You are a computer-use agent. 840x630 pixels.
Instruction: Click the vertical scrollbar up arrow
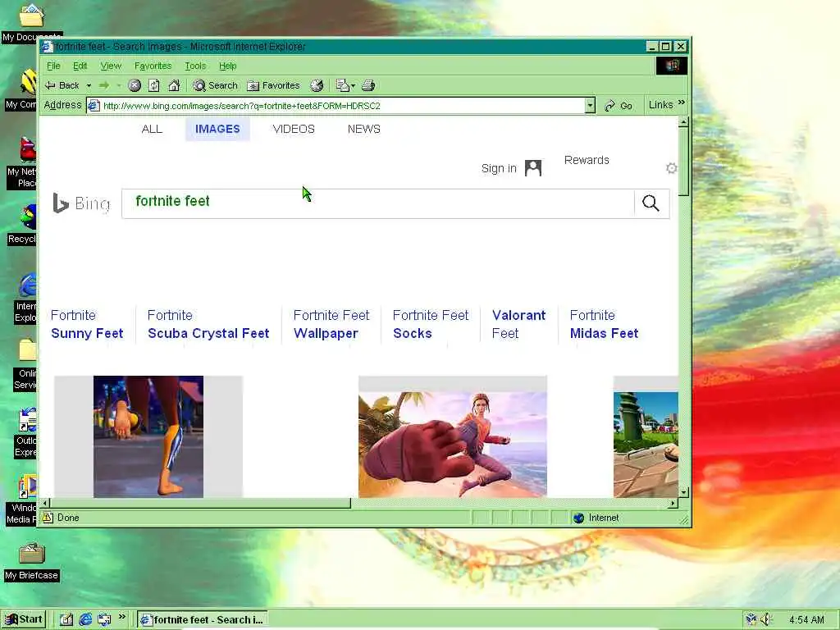point(683,122)
